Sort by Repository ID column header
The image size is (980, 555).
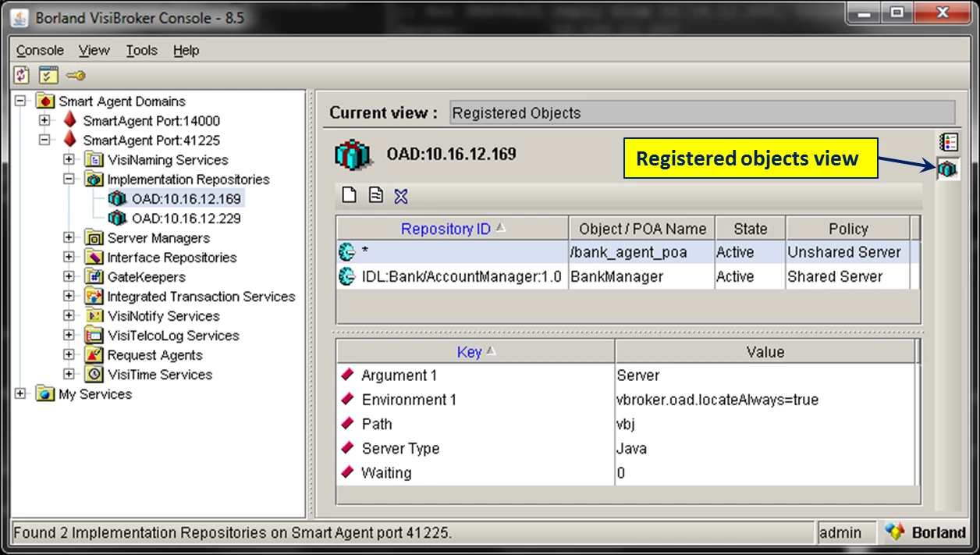coord(453,229)
